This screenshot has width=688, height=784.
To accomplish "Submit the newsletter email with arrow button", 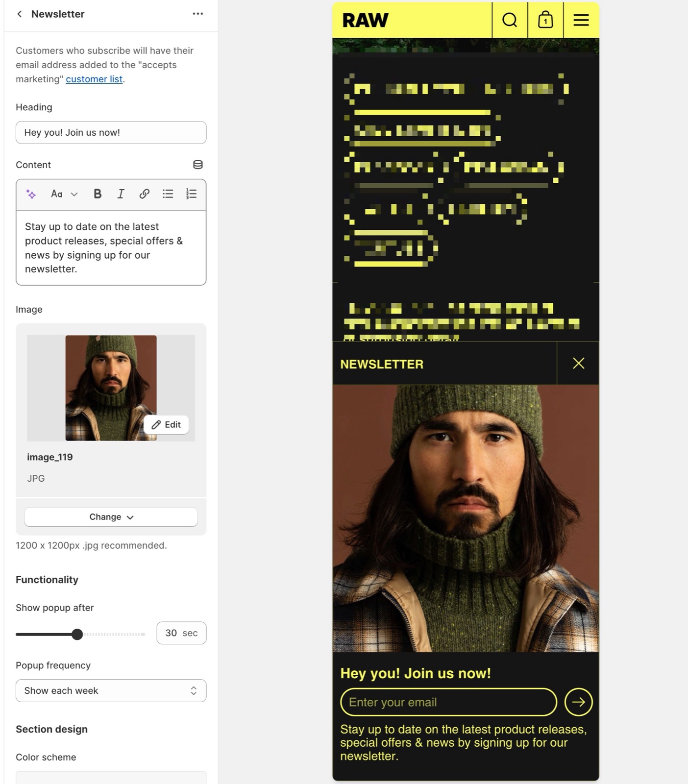I will [x=578, y=702].
